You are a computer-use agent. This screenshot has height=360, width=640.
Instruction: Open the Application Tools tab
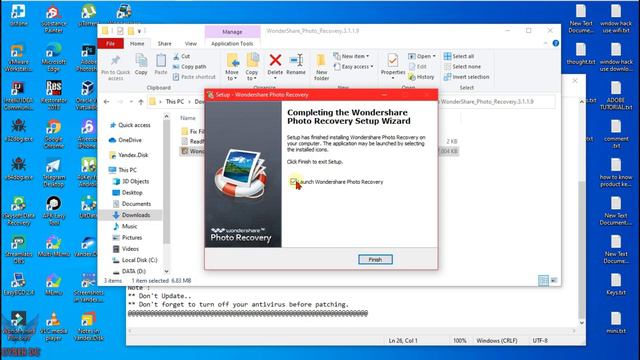click(232, 44)
